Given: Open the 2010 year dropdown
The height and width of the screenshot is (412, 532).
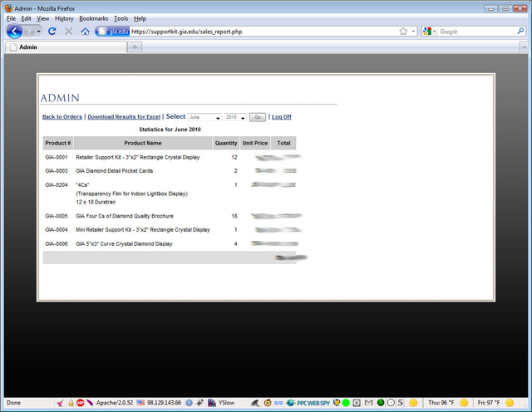Looking at the screenshot, I should tap(235, 117).
